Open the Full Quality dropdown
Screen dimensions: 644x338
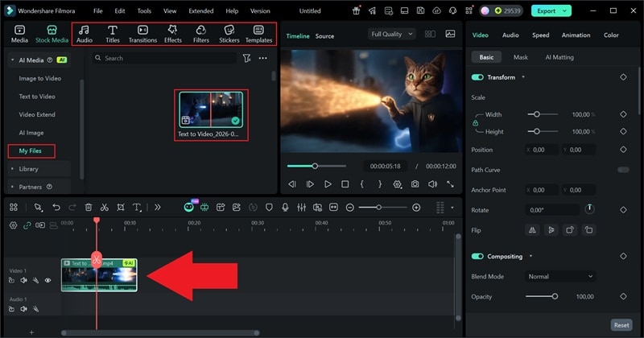391,34
